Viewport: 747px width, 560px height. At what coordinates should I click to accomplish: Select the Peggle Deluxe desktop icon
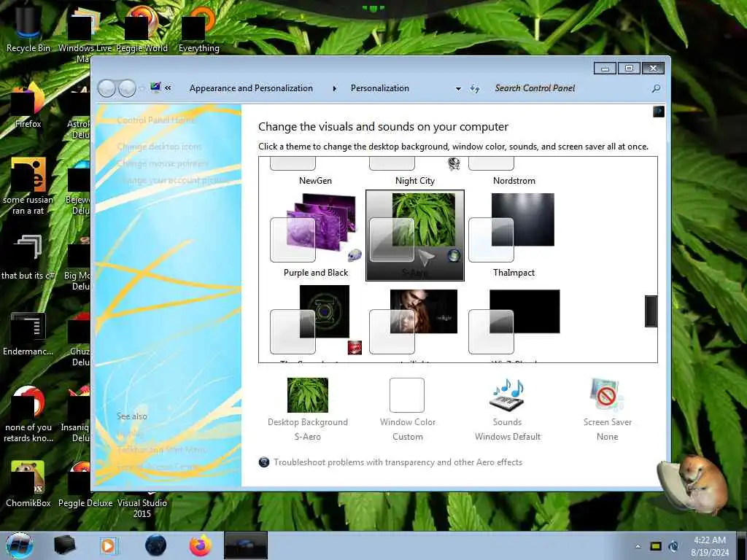(85, 483)
